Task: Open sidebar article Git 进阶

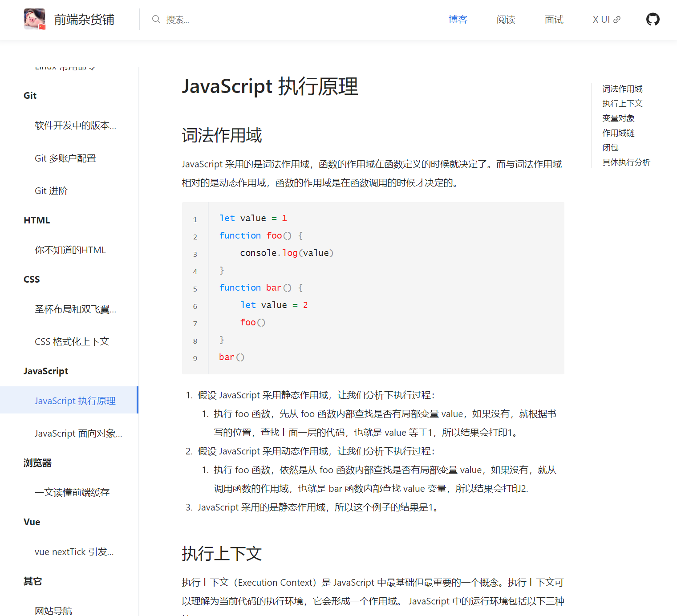Action: click(51, 191)
